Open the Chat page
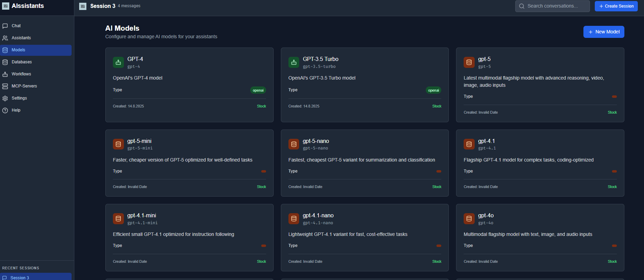The width and height of the screenshot is (644, 280). pos(36,26)
